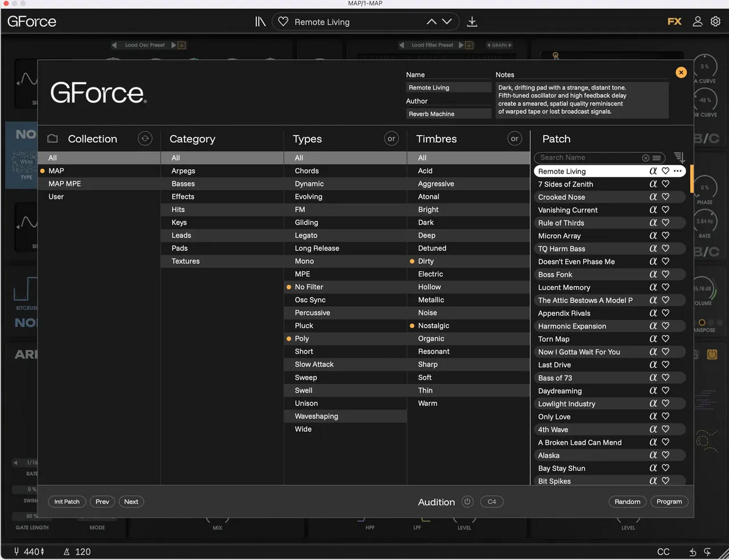Select the Basses category
The width and height of the screenshot is (729, 560).
[222, 183]
